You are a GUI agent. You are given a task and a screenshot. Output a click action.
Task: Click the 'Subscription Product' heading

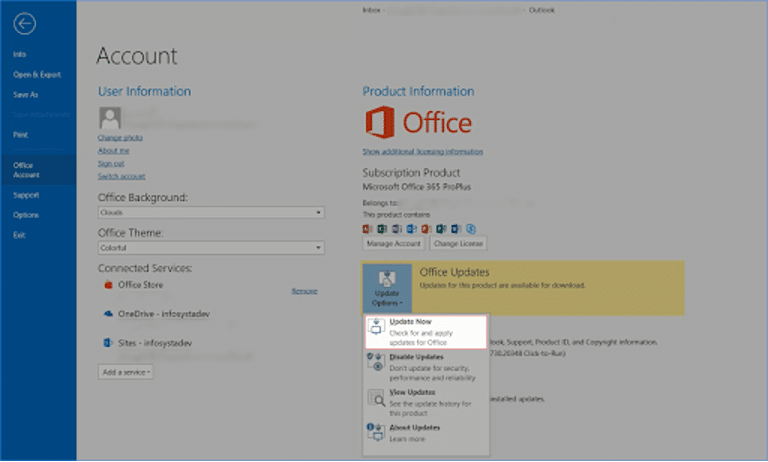click(411, 172)
